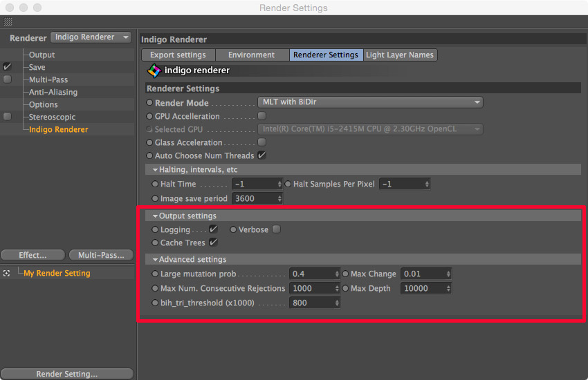Click the Max Depth stepper arrows
This screenshot has width=588, height=380.
[x=448, y=288]
